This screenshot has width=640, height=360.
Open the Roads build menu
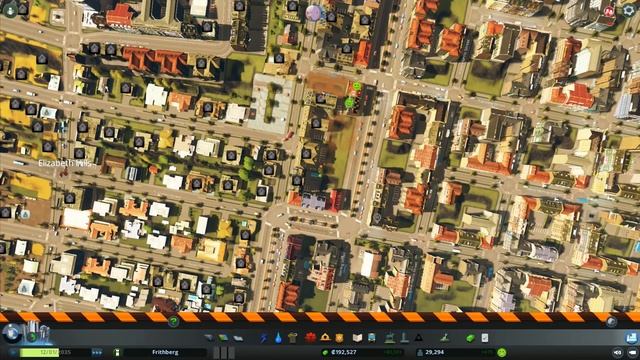209,338
